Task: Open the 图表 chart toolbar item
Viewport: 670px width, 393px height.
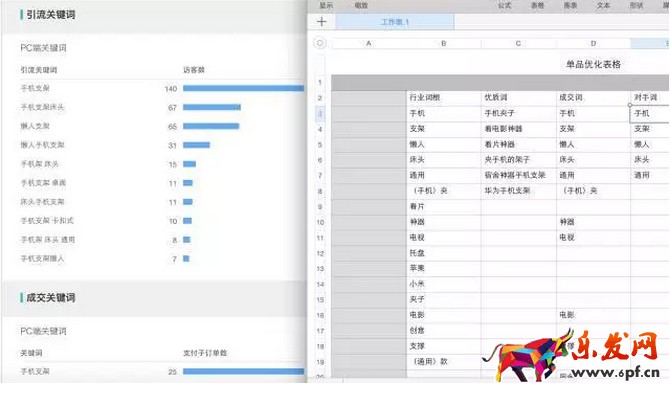Action: click(x=570, y=5)
